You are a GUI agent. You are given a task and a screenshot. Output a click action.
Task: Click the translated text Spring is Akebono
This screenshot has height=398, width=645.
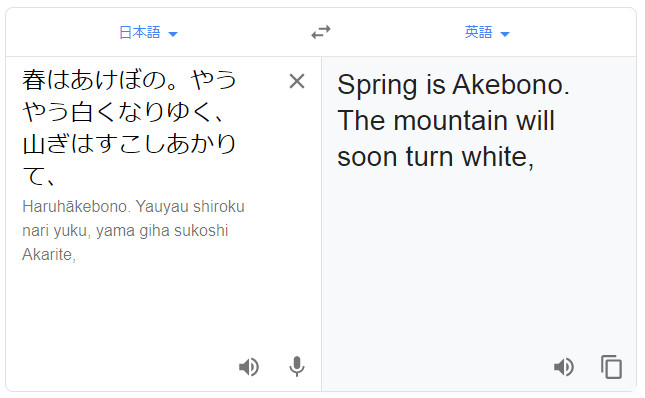click(453, 85)
